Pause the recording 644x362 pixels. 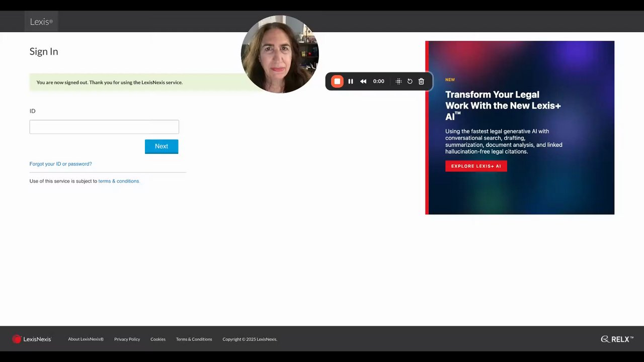coord(351,81)
